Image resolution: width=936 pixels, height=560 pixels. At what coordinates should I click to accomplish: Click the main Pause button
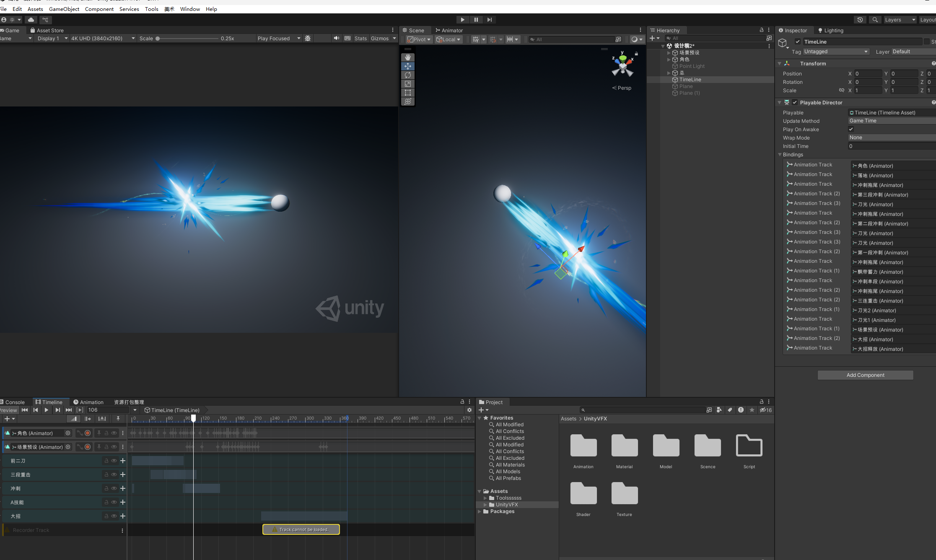tap(476, 20)
